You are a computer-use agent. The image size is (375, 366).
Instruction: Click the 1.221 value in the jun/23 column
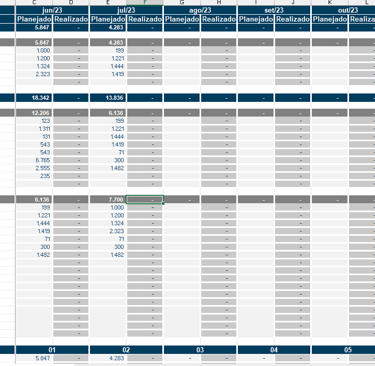click(x=34, y=216)
